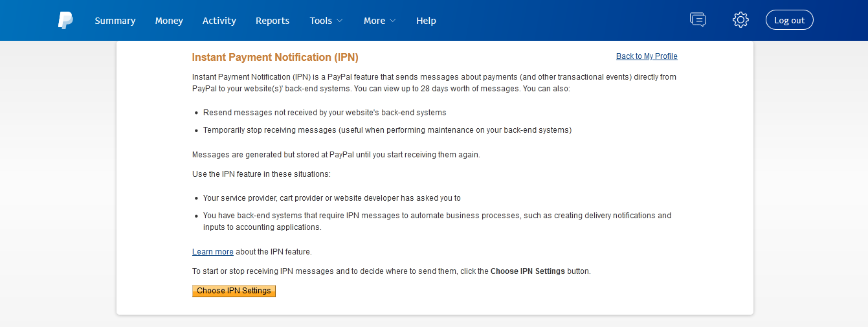Screen dimensions: 868x327
Task: Open account settings gear icon
Action: point(740,20)
